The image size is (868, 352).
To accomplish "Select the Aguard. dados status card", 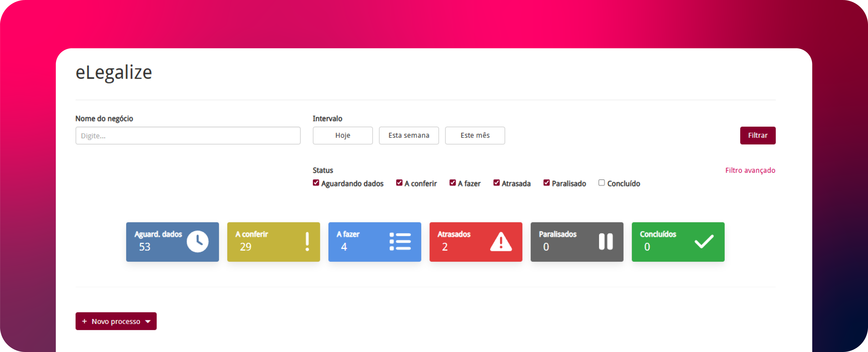I will [173, 242].
